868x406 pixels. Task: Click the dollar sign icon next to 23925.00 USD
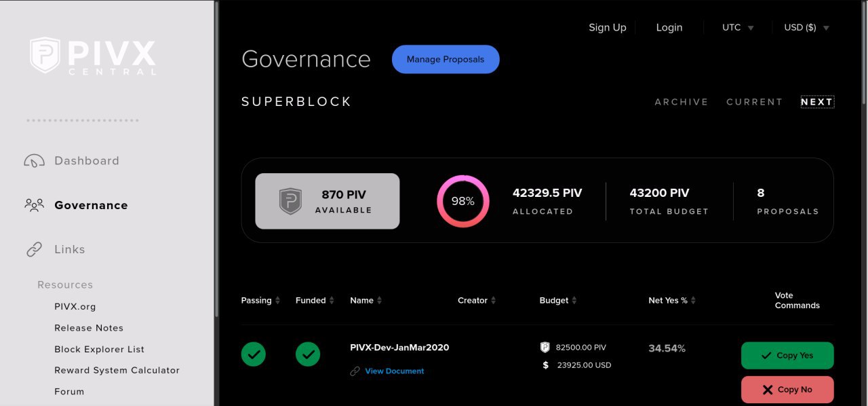point(545,365)
